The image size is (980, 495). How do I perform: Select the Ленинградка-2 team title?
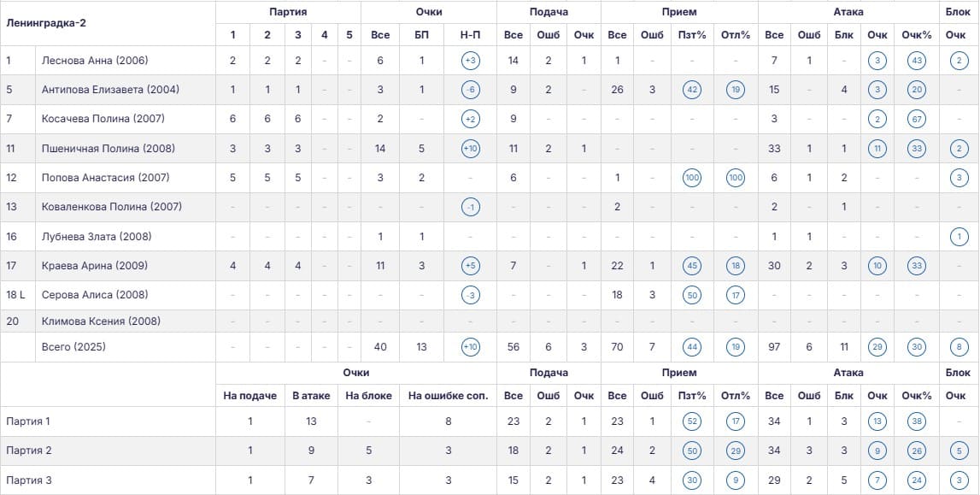tap(46, 23)
